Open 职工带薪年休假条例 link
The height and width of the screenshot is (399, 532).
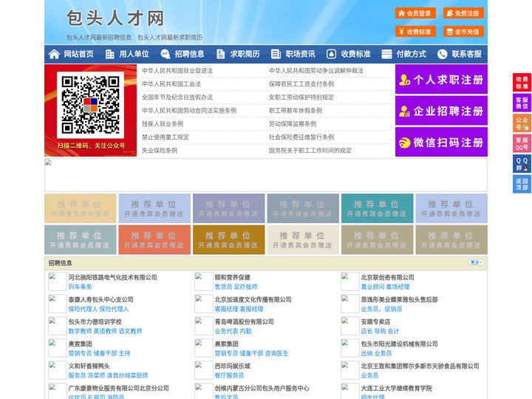tap(296, 111)
